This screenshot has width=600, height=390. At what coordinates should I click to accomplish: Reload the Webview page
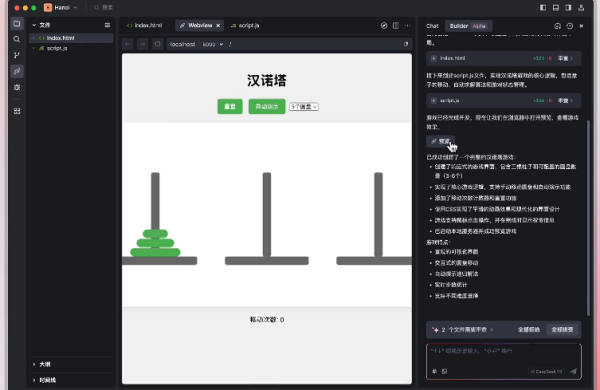(157, 44)
